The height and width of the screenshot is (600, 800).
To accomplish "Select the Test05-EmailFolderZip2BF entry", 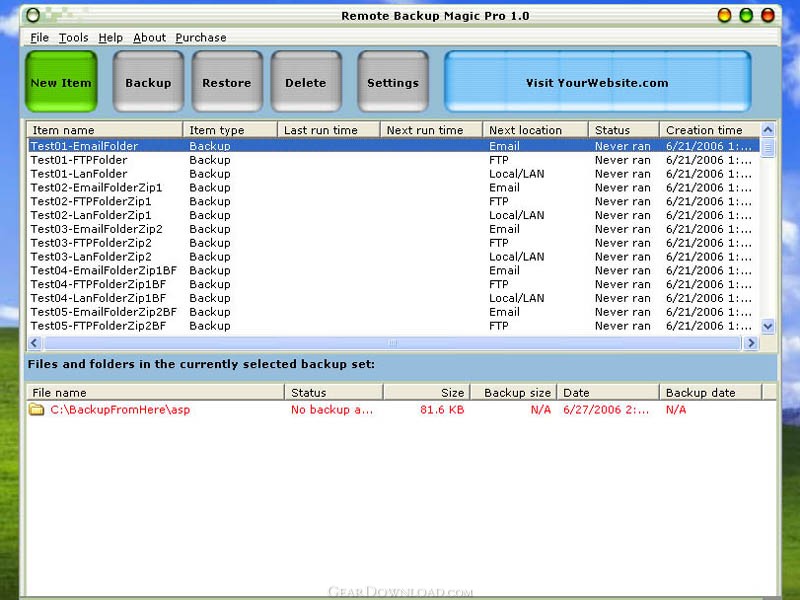I will click(x=103, y=312).
